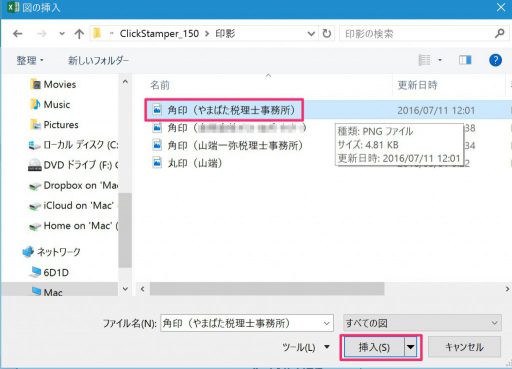The width and height of the screenshot is (512, 369).
Task: Click the magnifier search icon
Action: 500,33
